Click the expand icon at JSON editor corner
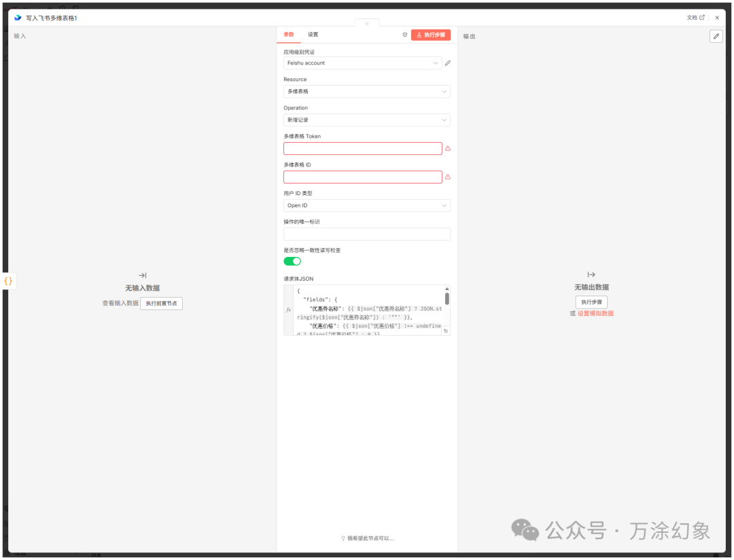Viewport: 734px width, 560px height. coord(446,331)
